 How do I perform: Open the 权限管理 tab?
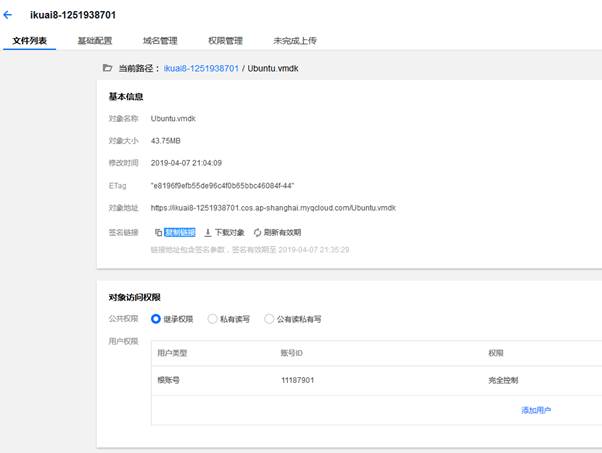point(225,41)
